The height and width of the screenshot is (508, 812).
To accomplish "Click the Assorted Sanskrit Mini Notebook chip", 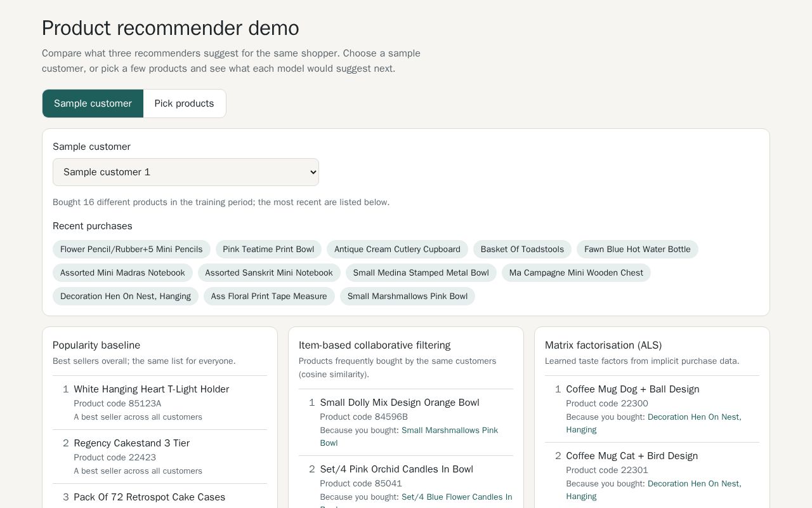I will tap(269, 273).
